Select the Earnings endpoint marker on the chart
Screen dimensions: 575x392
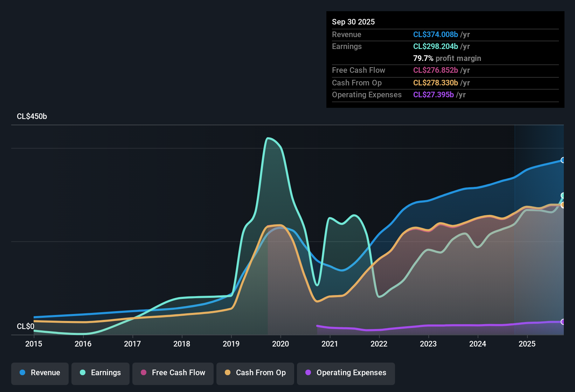tap(563, 196)
